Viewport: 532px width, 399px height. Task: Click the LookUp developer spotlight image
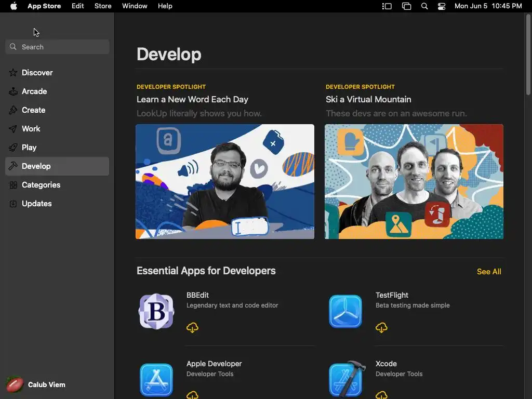click(225, 181)
